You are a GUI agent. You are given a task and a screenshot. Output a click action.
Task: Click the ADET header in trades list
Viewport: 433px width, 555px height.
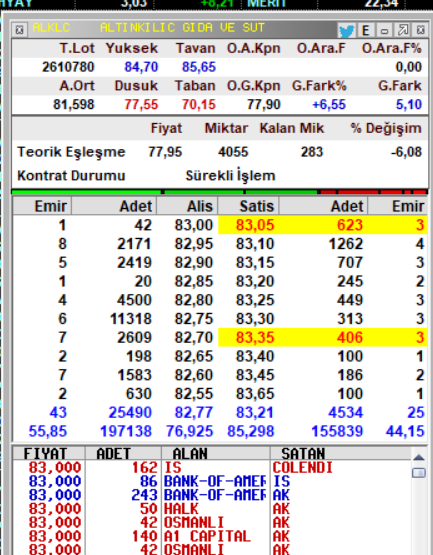pyautogui.click(x=123, y=453)
